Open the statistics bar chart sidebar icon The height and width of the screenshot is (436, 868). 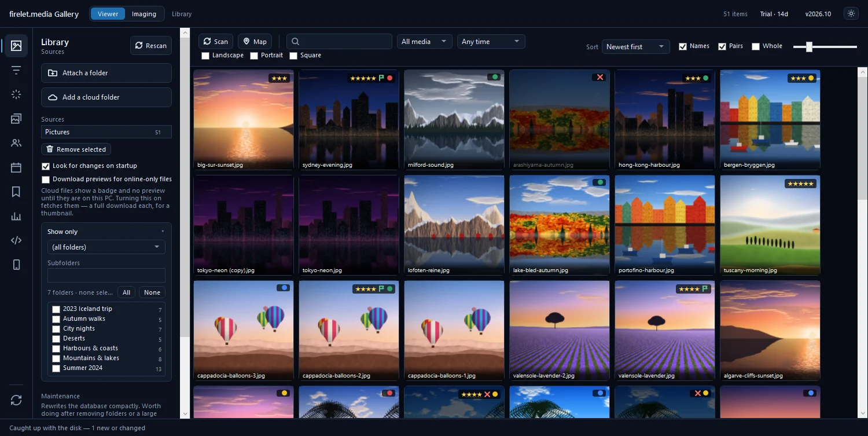point(16,216)
